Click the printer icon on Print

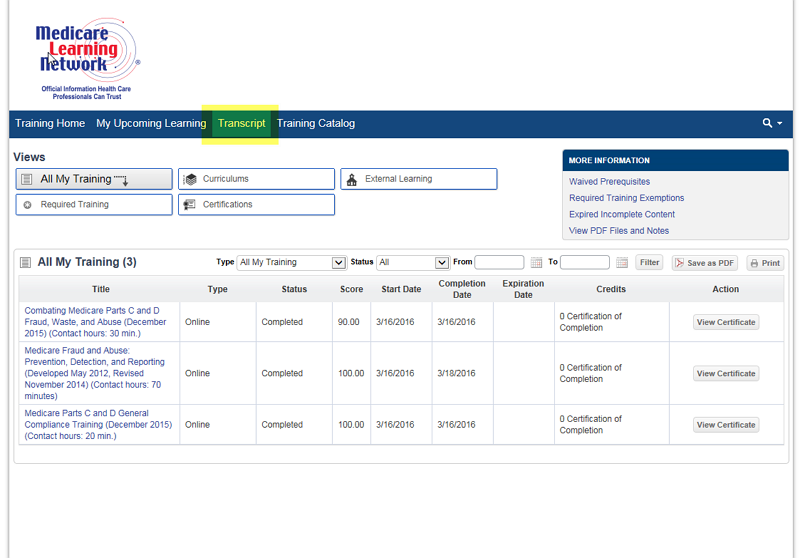click(754, 263)
